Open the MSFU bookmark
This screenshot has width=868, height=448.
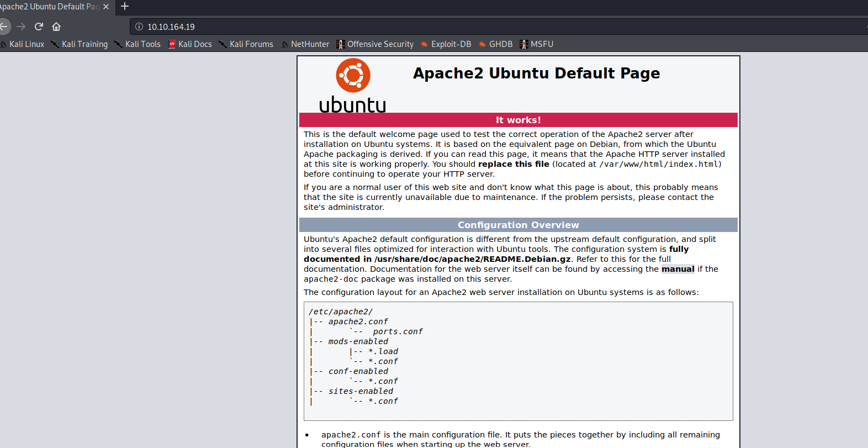coord(536,44)
